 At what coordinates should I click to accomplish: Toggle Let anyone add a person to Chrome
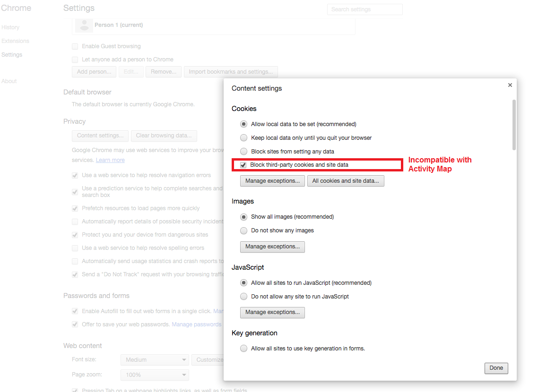pyautogui.click(x=75, y=60)
